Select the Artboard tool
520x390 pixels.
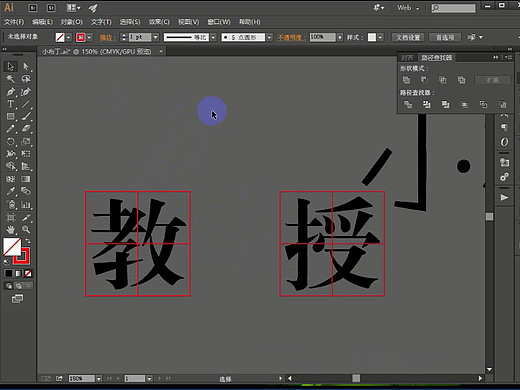point(11,217)
